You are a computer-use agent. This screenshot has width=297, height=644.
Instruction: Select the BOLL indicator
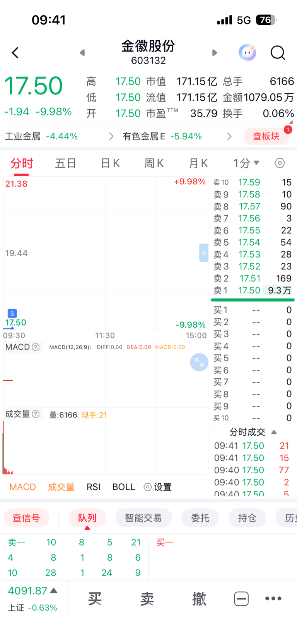click(123, 487)
